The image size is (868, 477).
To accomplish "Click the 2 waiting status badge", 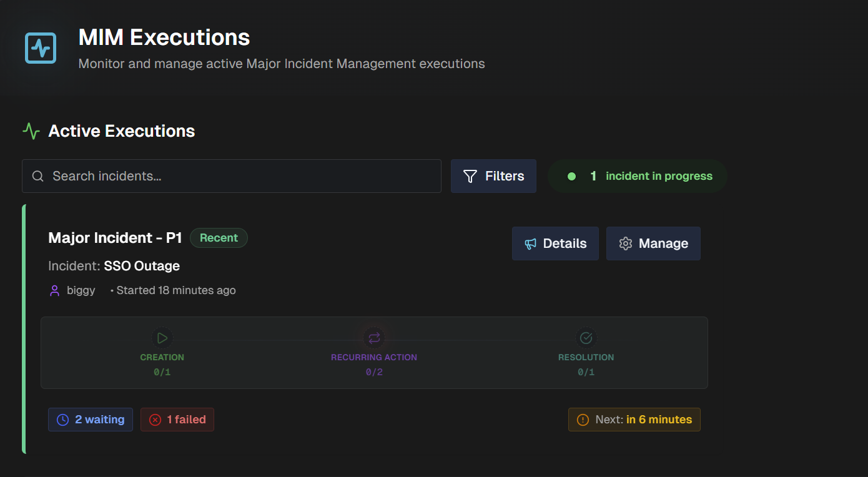I will click(91, 420).
